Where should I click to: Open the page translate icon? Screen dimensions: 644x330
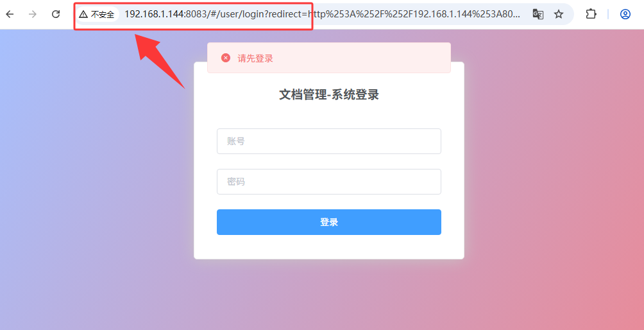[538, 14]
